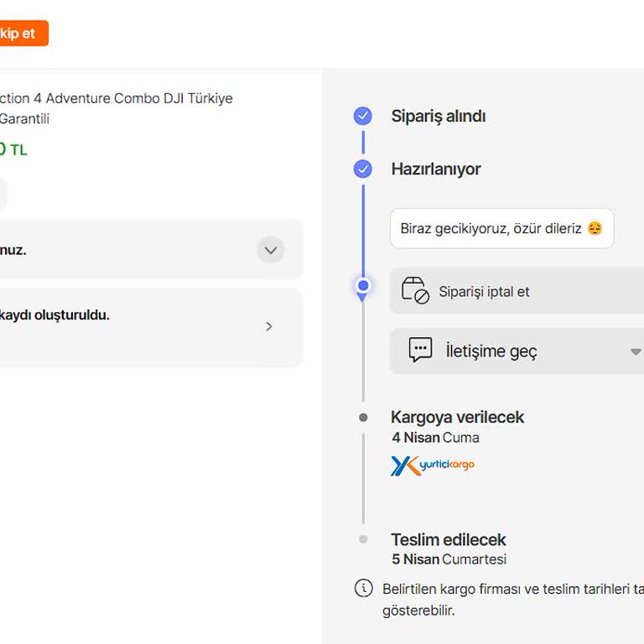644x644 pixels.
Task: Select the Kargoya verilecek step label
Action: pyautogui.click(x=457, y=418)
